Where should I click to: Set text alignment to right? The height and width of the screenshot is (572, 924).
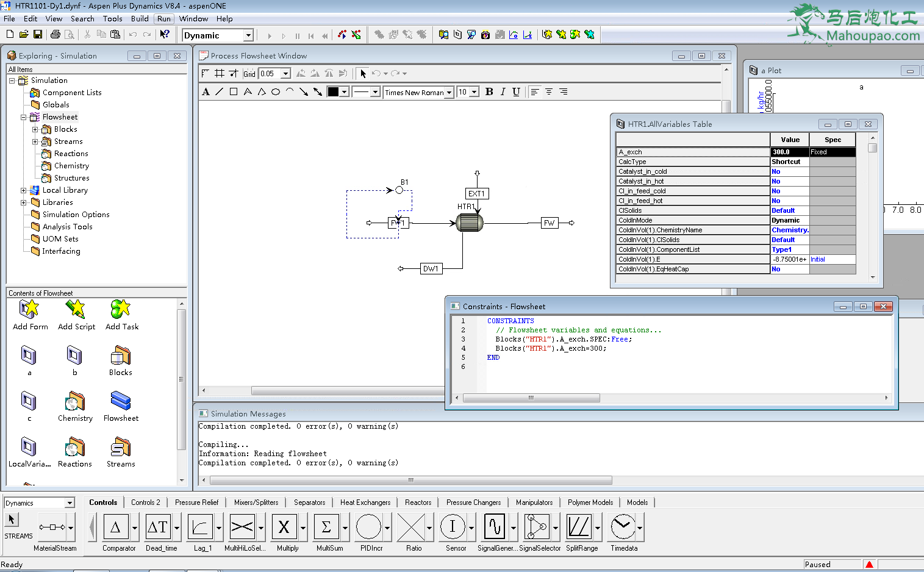coord(563,92)
